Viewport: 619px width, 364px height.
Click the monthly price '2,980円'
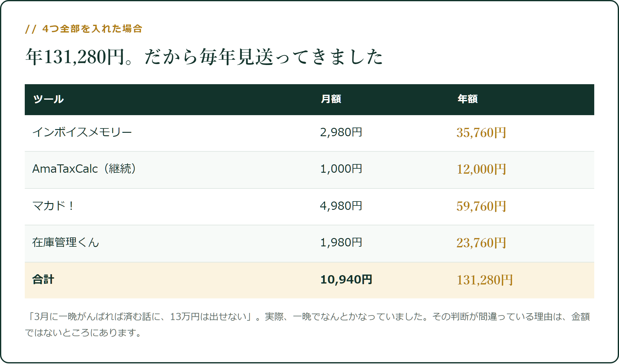click(x=341, y=132)
